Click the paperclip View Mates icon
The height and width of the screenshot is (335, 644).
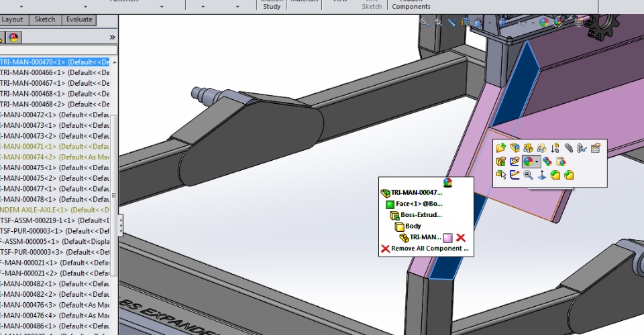(x=568, y=148)
